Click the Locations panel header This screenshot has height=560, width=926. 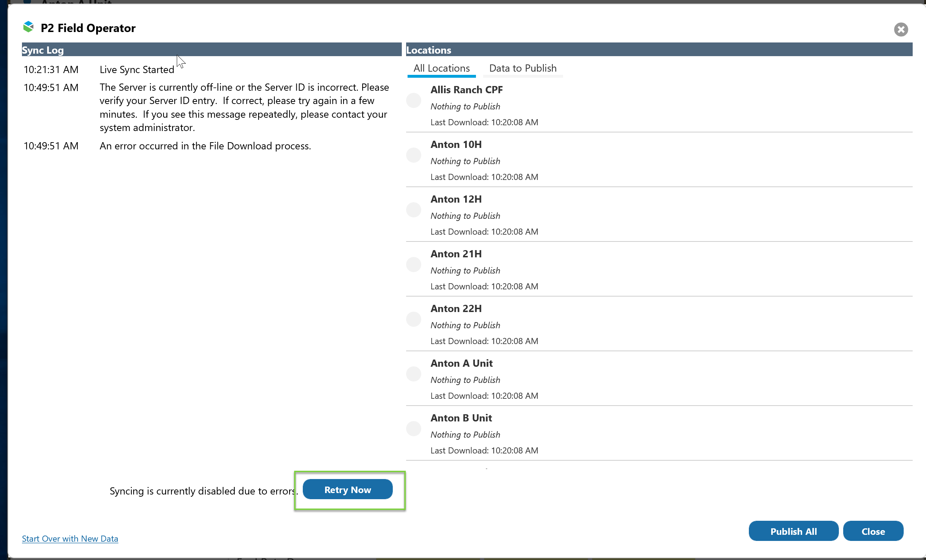(x=659, y=50)
